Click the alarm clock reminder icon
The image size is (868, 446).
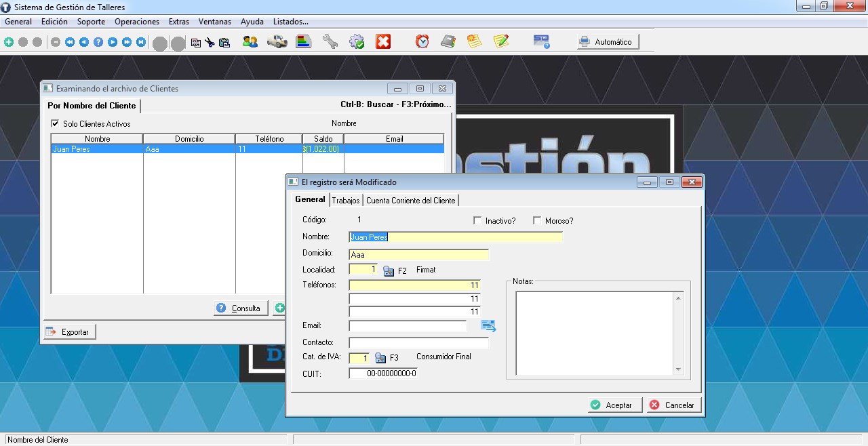pyautogui.click(x=422, y=42)
